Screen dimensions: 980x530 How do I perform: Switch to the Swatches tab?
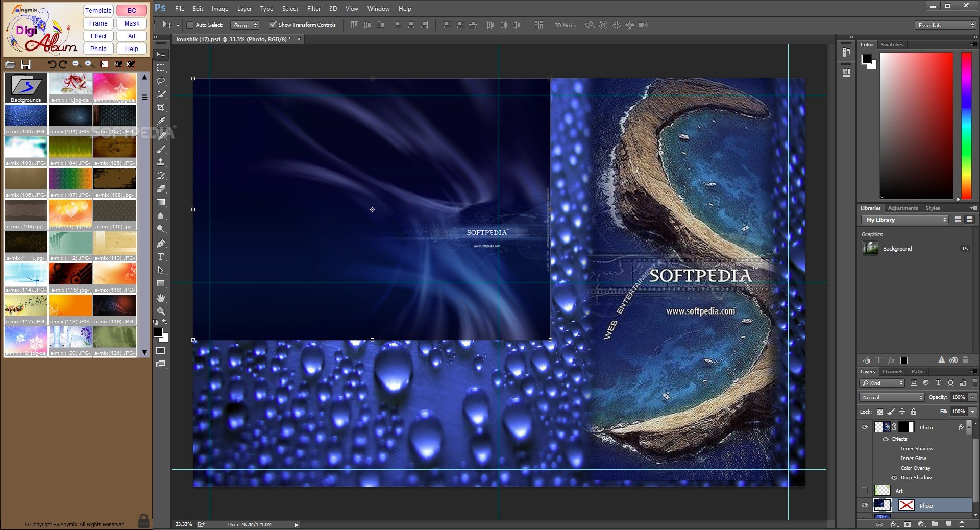click(892, 45)
